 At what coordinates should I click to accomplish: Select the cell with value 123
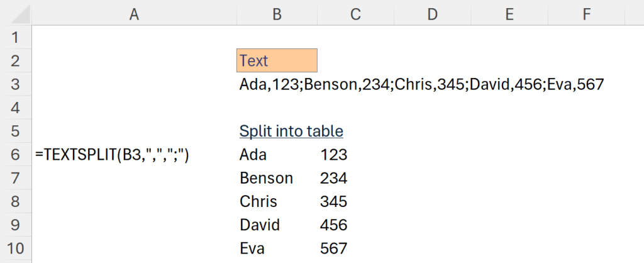(356, 155)
